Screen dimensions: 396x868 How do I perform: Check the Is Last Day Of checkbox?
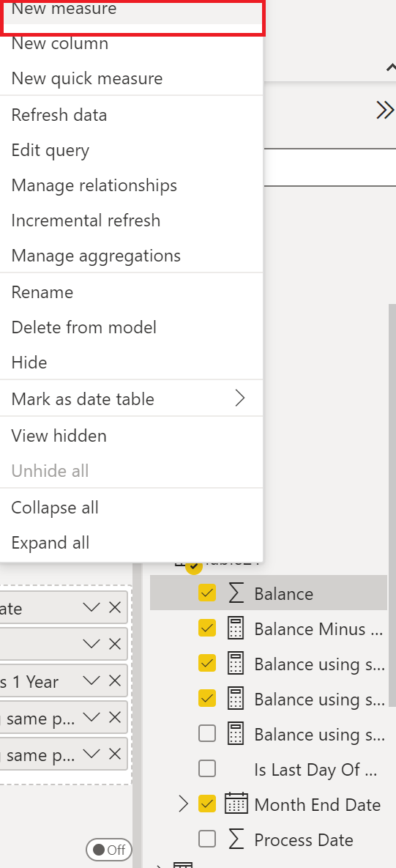207,769
